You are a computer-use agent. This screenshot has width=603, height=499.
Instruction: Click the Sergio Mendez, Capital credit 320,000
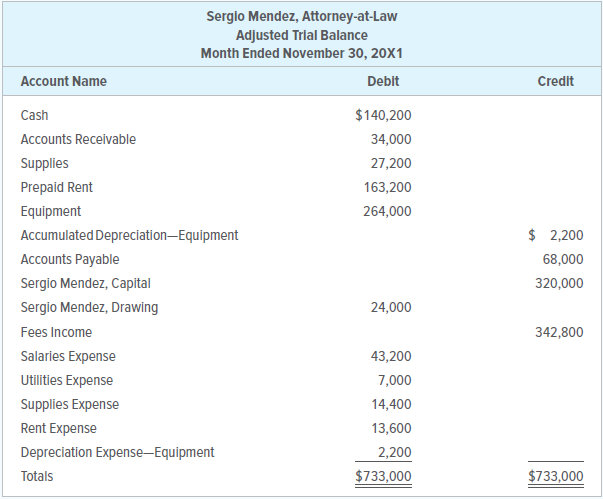coord(559,284)
